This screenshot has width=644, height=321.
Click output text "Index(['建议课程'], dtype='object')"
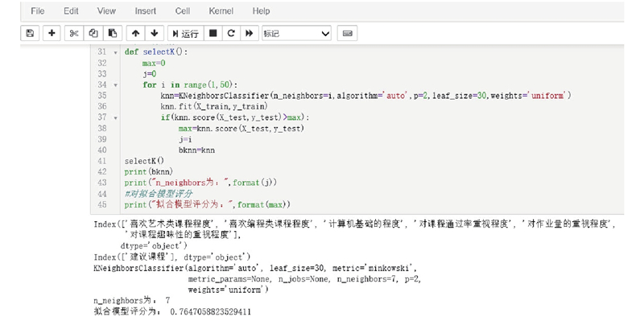pos(172,257)
